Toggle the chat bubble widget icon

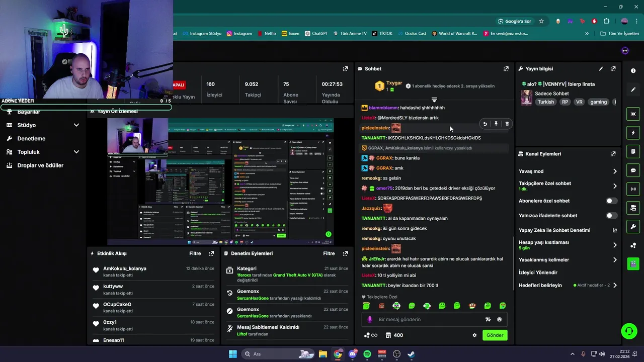click(633, 170)
